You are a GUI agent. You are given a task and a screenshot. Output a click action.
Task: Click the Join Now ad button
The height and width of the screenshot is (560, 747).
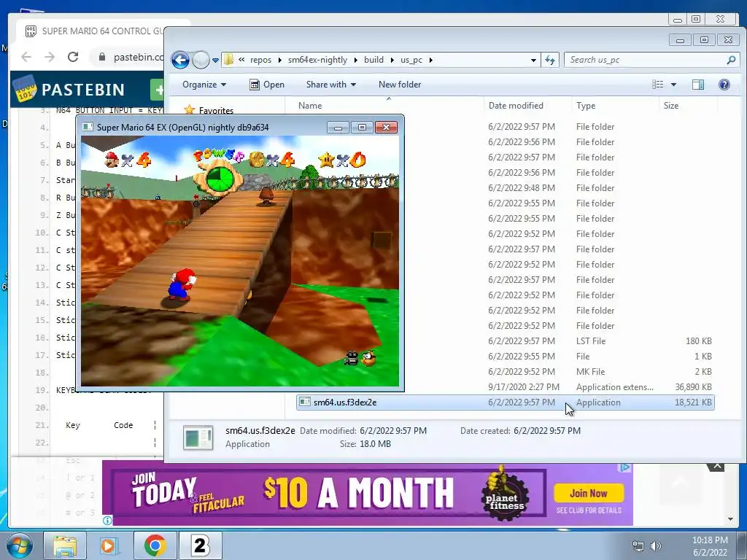[589, 494]
